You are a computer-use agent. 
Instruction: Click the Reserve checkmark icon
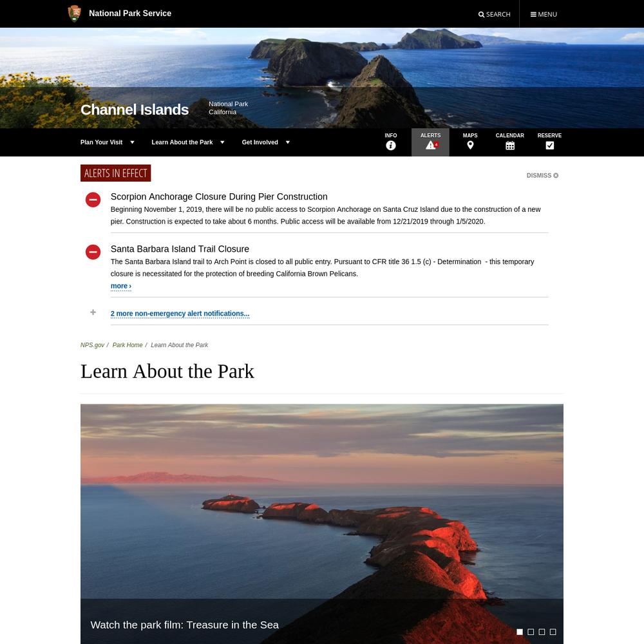(x=549, y=146)
